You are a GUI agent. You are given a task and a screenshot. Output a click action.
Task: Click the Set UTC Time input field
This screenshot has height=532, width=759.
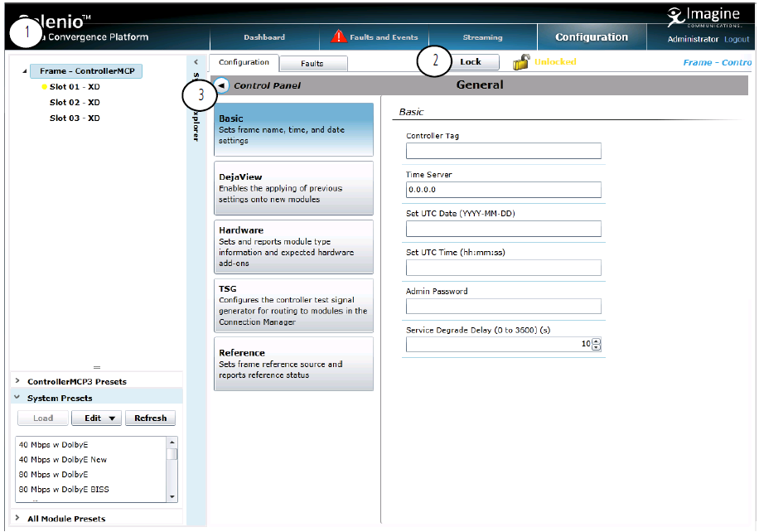pyautogui.click(x=504, y=268)
